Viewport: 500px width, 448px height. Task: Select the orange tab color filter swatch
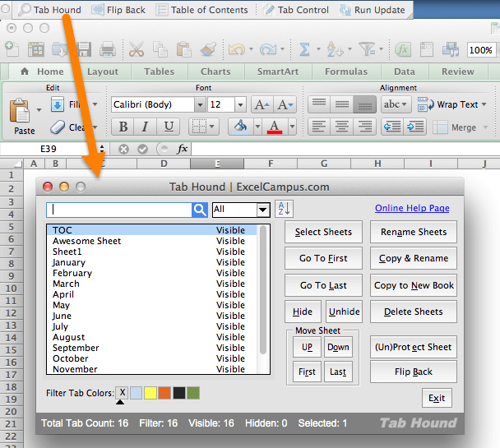pyautogui.click(x=164, y=393)
